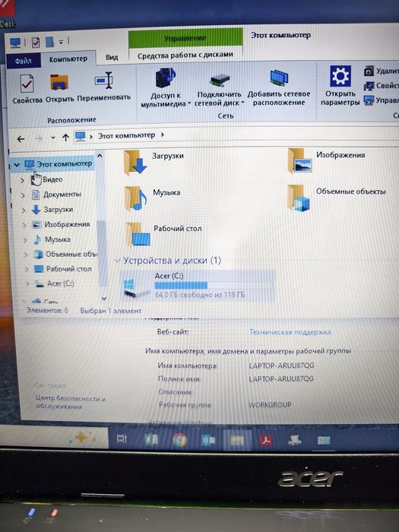This screenshot has width=399, height=532.
Task: Click quick access Properties checkmark icon
Action: [35, 43]
